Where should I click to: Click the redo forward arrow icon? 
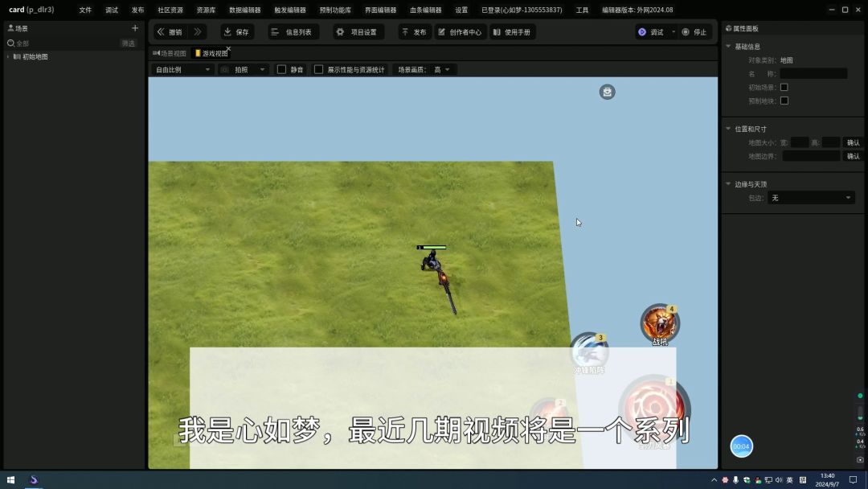click(x=197, y=32)
